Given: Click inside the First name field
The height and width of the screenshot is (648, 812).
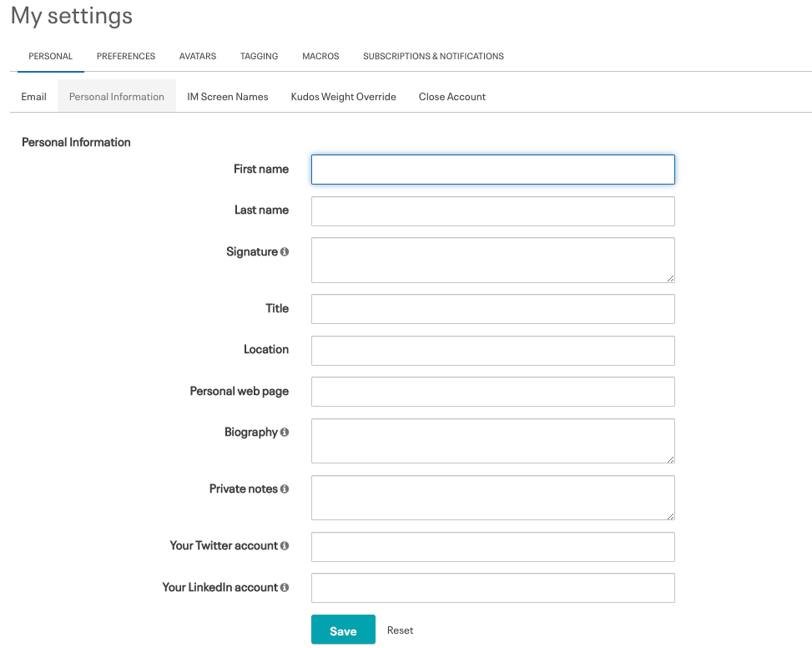Looking at the screenshot, I should (492, 170).
